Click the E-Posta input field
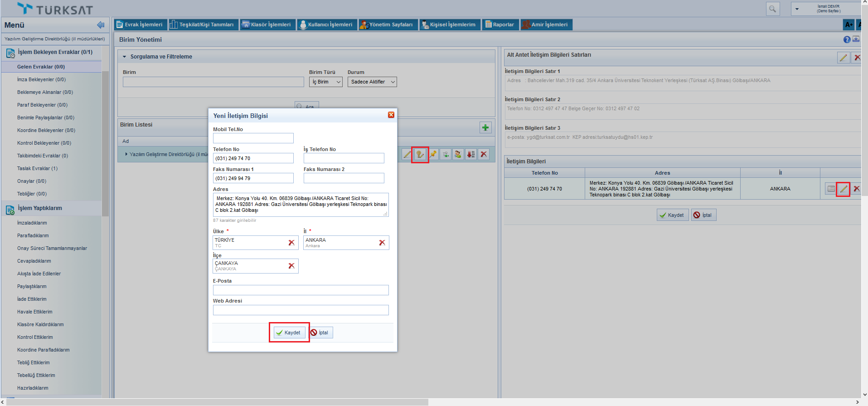 click(x=301, y=290)
